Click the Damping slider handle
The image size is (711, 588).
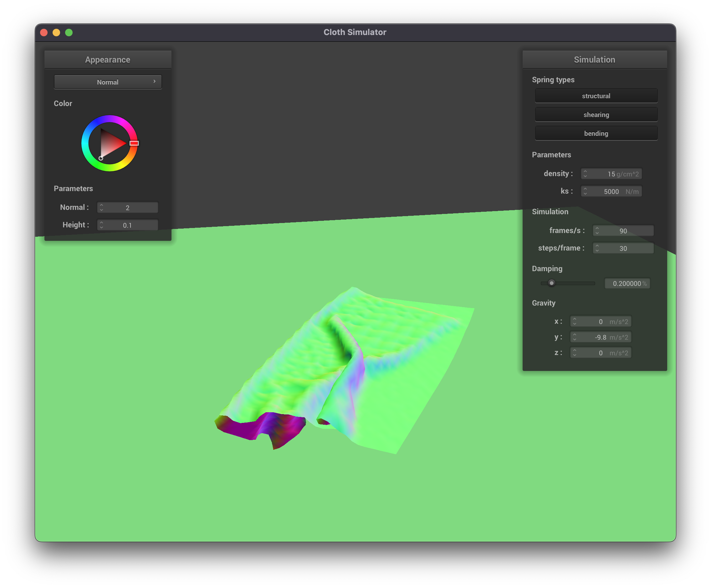551,283
